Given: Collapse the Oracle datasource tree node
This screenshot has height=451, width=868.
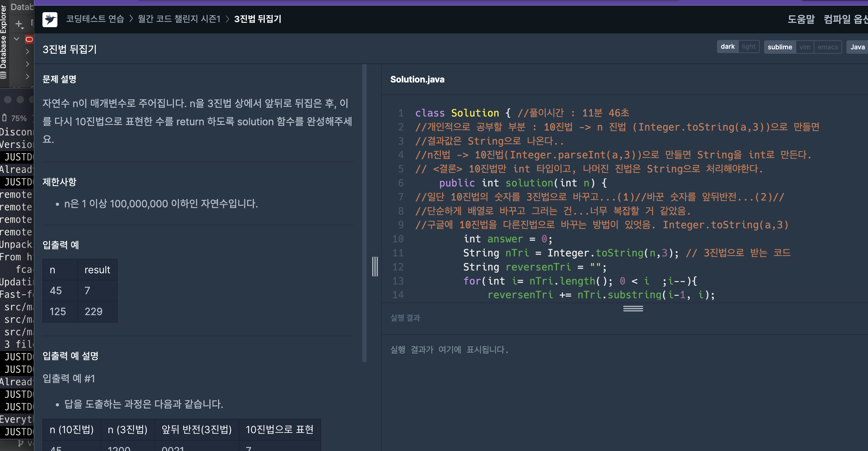Looking at the screenshot, I should click(17, 39).
